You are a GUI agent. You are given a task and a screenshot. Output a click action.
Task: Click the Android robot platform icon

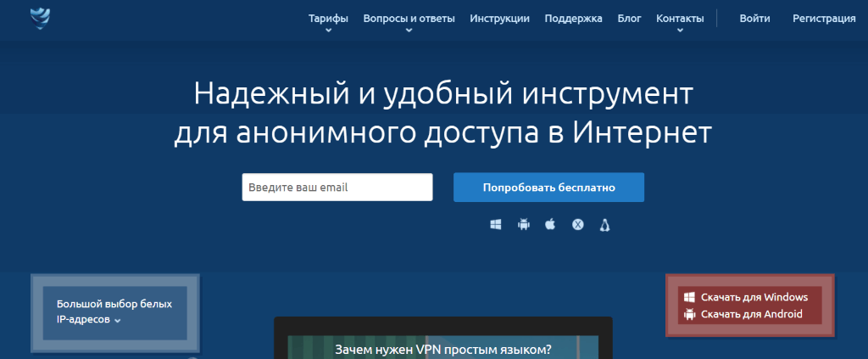tap(523, 225)
